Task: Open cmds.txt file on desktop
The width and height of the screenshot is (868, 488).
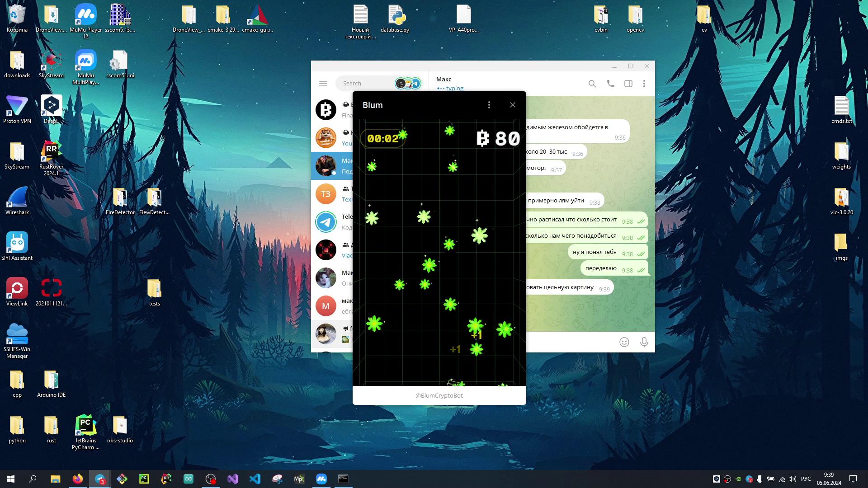Action: tap(841, 110)
